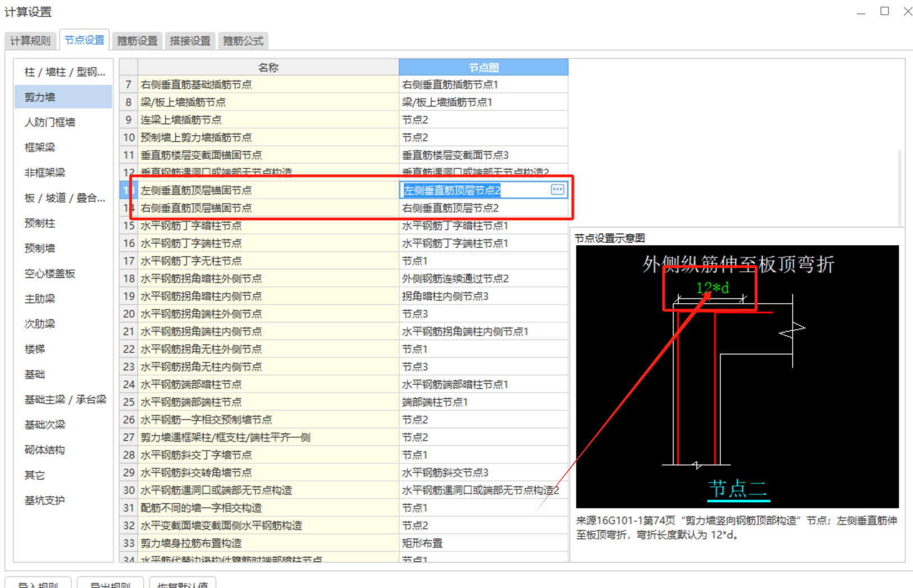Click the 梁/板上墙插筋节点1 value cell

[x=484, y=102]
